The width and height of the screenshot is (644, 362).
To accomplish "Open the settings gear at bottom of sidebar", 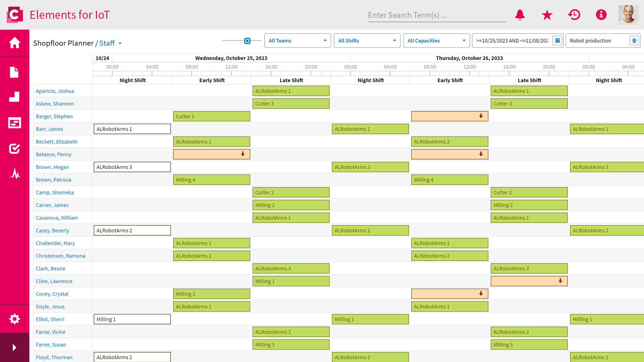I will point(14,319).
